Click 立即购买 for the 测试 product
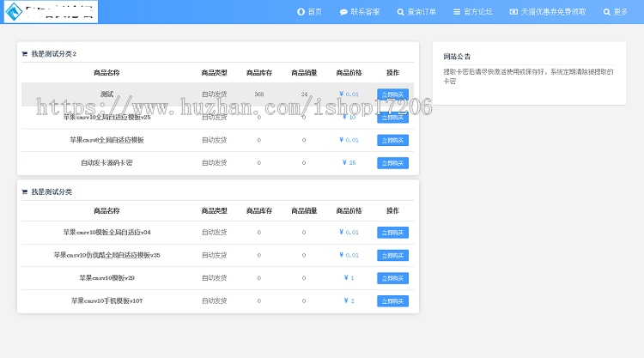 tap(392, 94)
